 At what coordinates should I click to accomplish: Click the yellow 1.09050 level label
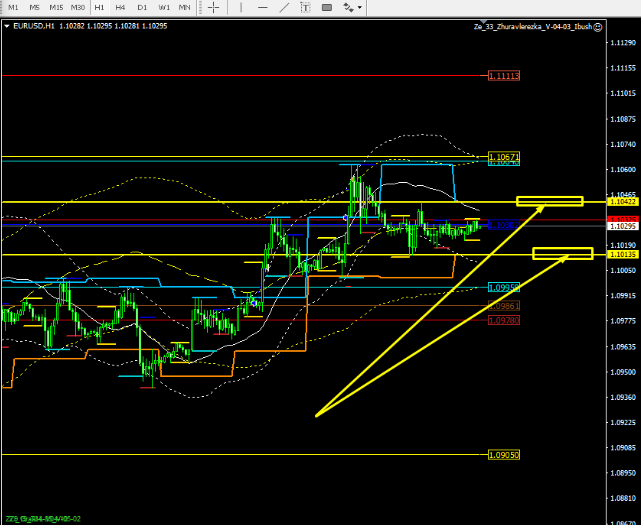pyautogui.click(x=503, y=454)
